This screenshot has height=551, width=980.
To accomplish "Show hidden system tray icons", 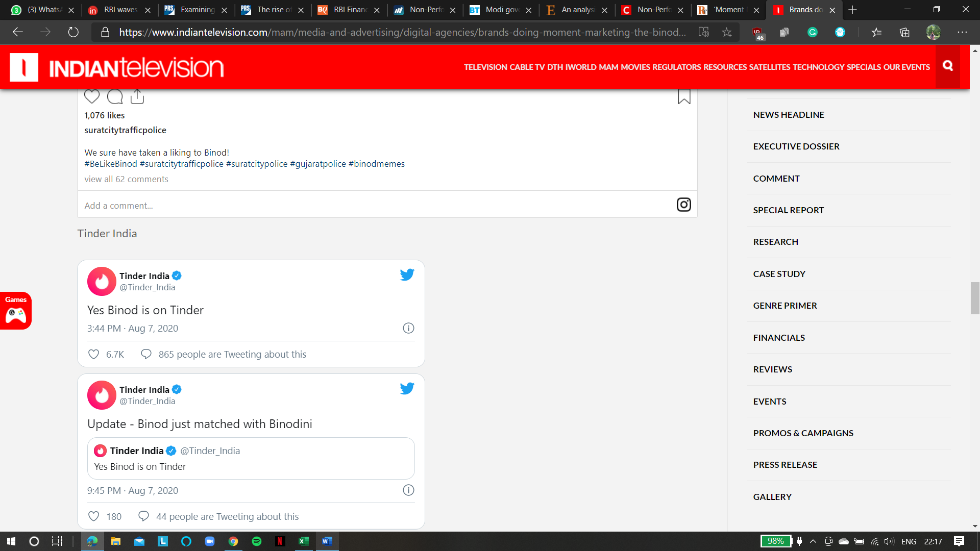I will coord(813,541).
